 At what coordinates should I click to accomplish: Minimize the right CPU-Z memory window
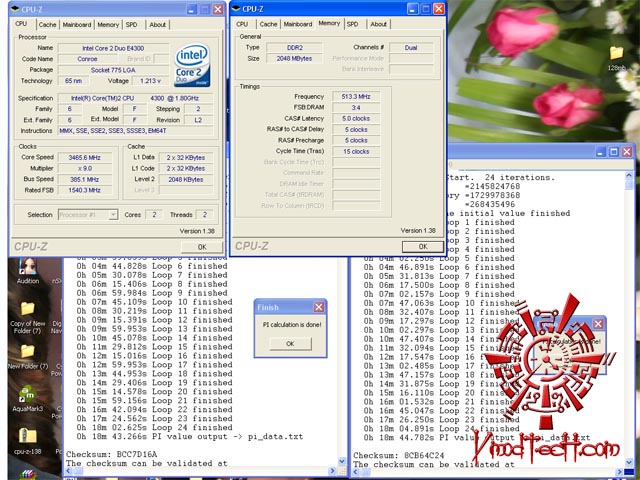click(x=413, y=9)
